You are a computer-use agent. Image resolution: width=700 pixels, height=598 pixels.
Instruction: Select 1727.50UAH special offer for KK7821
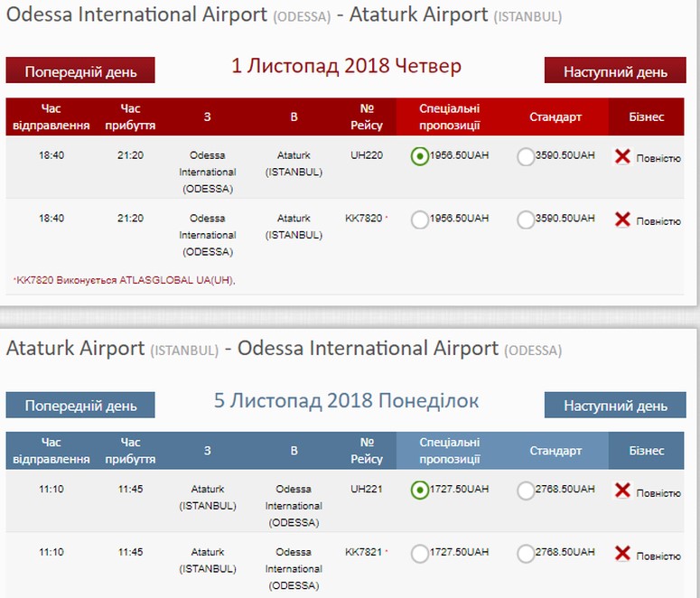pos(419,554)
